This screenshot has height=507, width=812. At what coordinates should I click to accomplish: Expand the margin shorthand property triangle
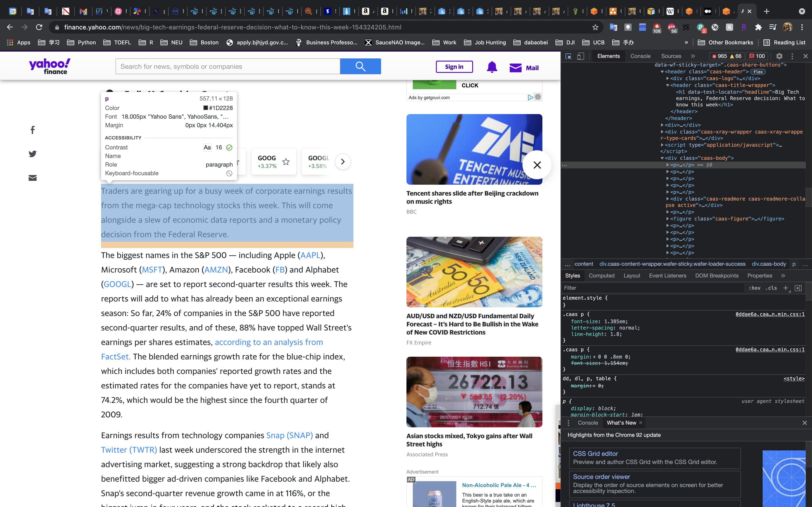point(594,357)
